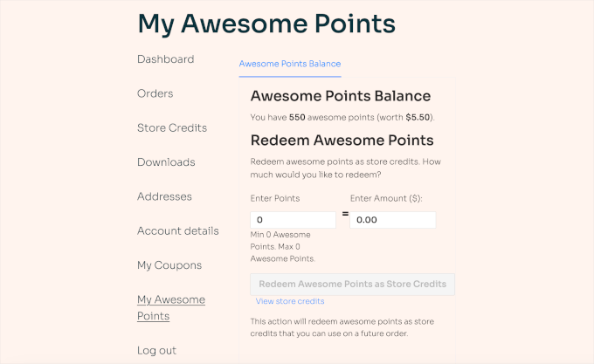The image size is (594, 364).
Task: Open My Coupons page
Action: pyautogui.click(x=169, y=265)
